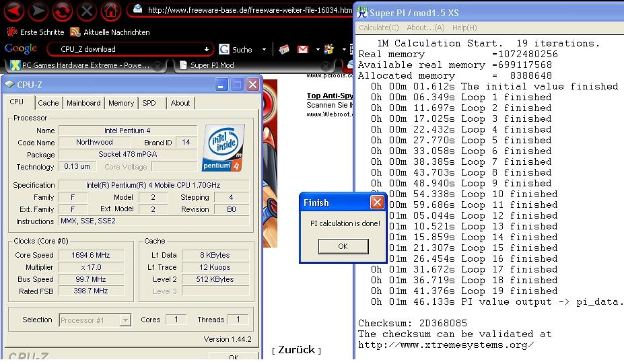Viewport: 624px width, 364px height.
Task: Close the PC Games Hardware Extreme tab
Action: 158,66
